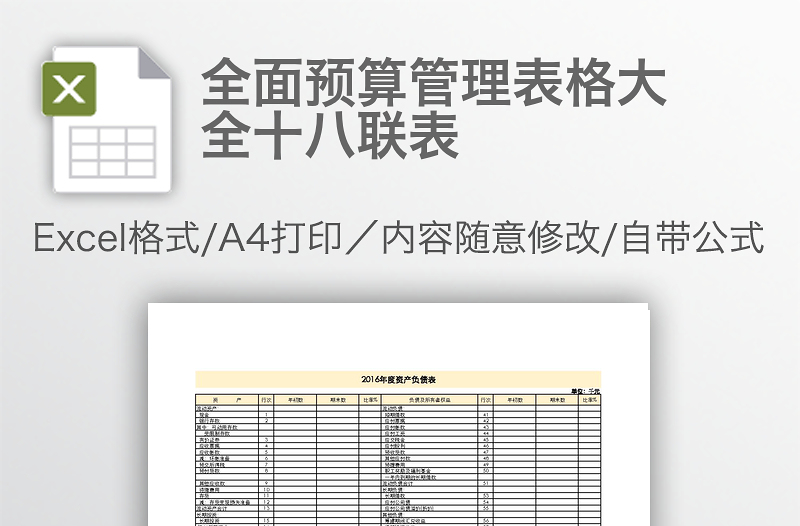Select the 待摊费用 row label
The image size is (800, 526).
click(208, 489)
